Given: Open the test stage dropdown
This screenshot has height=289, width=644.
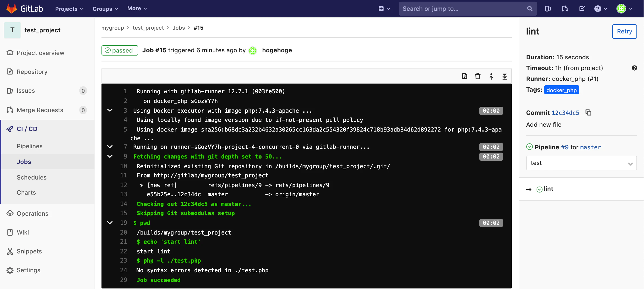Looking at the screenshot, I should [x=581, y=163].
